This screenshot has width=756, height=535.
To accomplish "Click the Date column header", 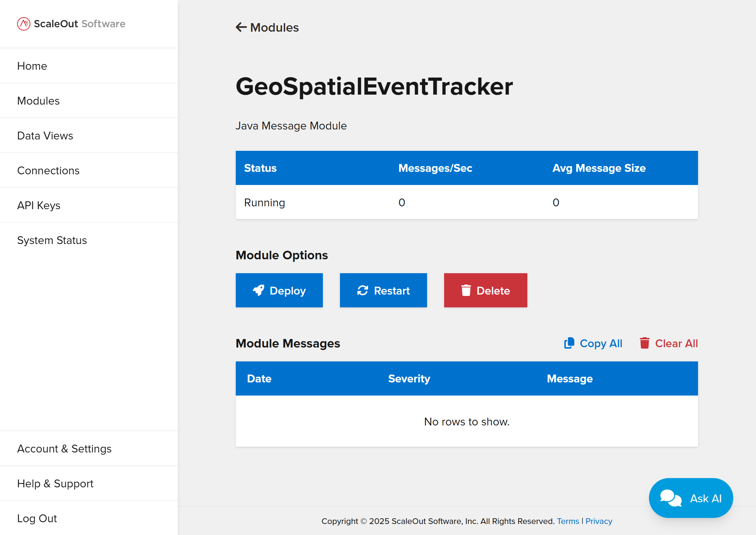I will 259,378.
